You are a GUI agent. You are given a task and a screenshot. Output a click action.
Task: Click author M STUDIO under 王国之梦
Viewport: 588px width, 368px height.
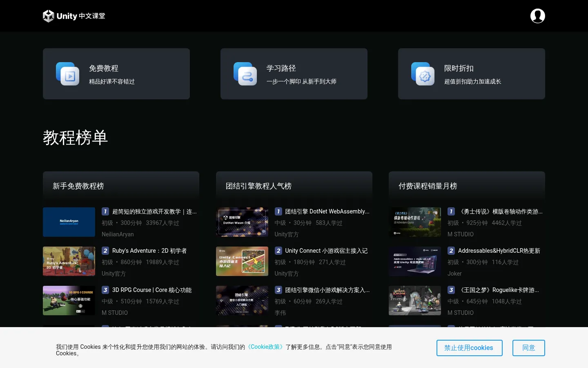click(x=461, y=313)
